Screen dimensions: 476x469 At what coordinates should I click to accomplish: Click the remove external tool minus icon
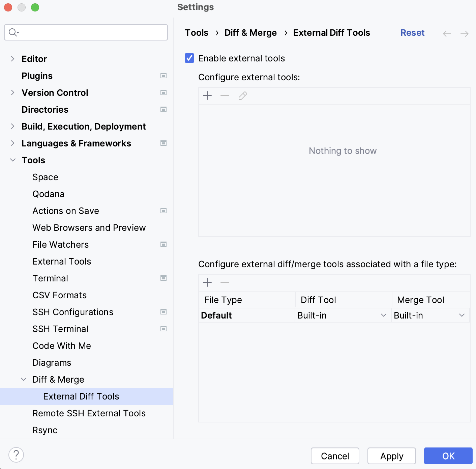click(225, 95)
